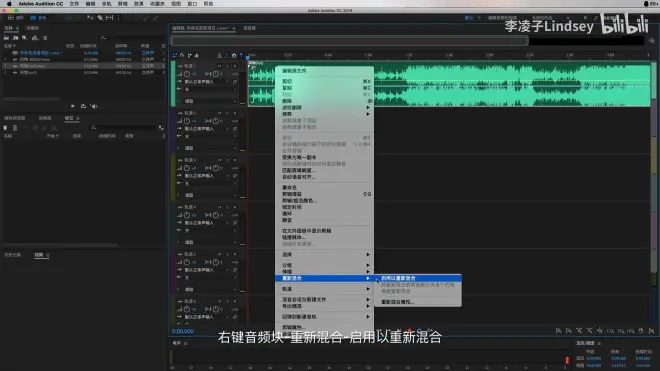
Task: Select the second file row in Files panel
Action: click(84, 59)
